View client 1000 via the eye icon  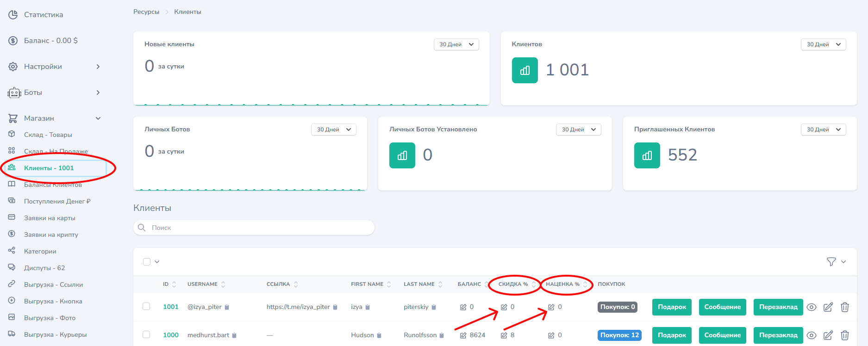pos(812,335)
